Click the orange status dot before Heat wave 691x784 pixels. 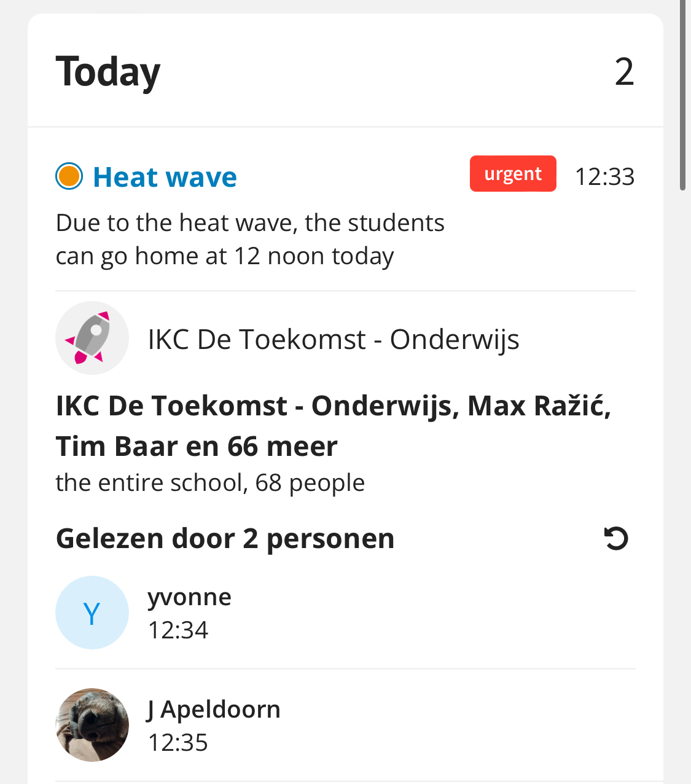pos(69,176)
